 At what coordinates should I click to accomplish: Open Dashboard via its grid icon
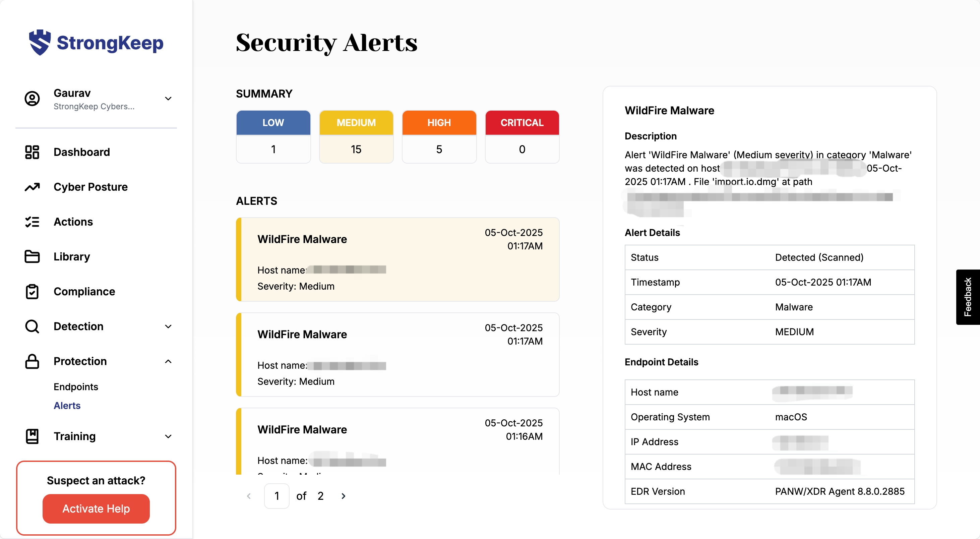pos(32,152)
